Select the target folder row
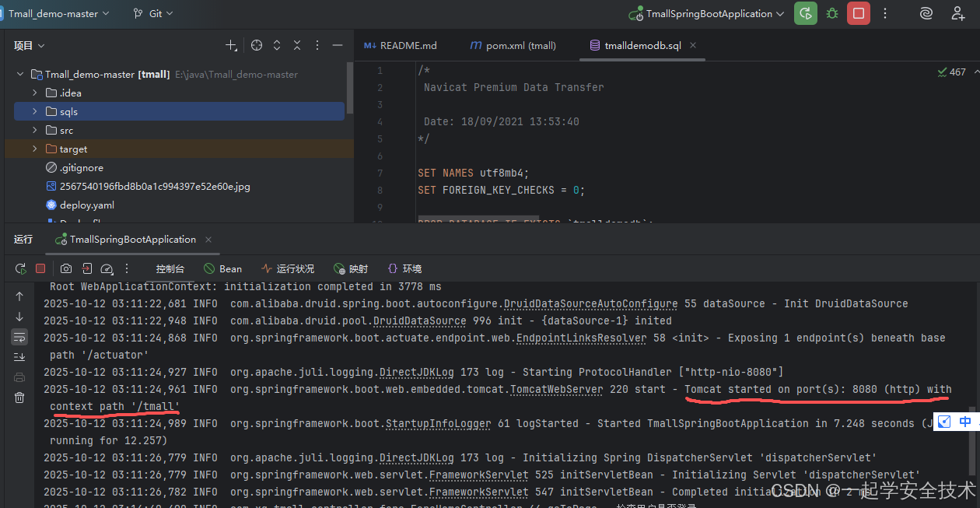Image resolution: width=980 pixels, height=508 pixels. tap(179, 149)
